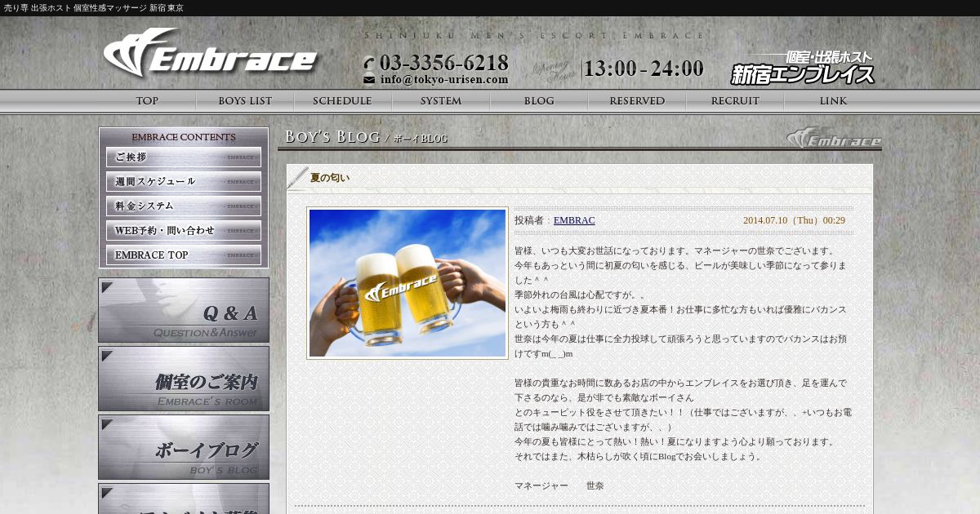Screen dimensions: 980x514
Task: Click 新宿エンブレイス logo at header right
Action: click(802, 68)
